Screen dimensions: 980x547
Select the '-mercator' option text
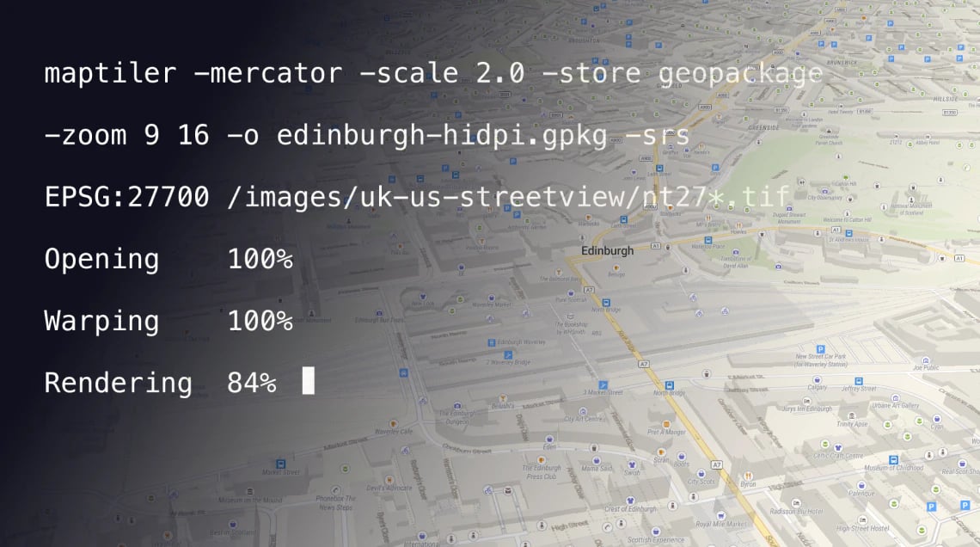[x=268, y=73]
